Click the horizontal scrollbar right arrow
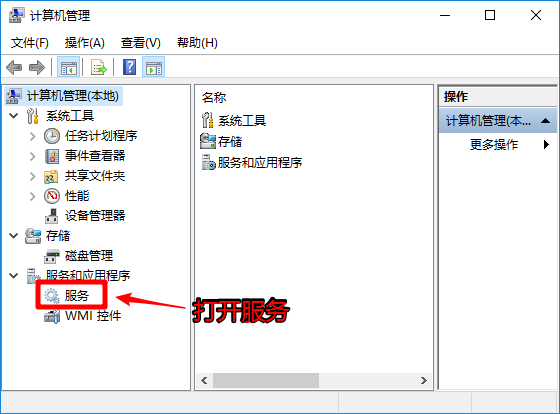Image resolution: width=560 pixels, height=414 pixels. (x=424, y=380)
